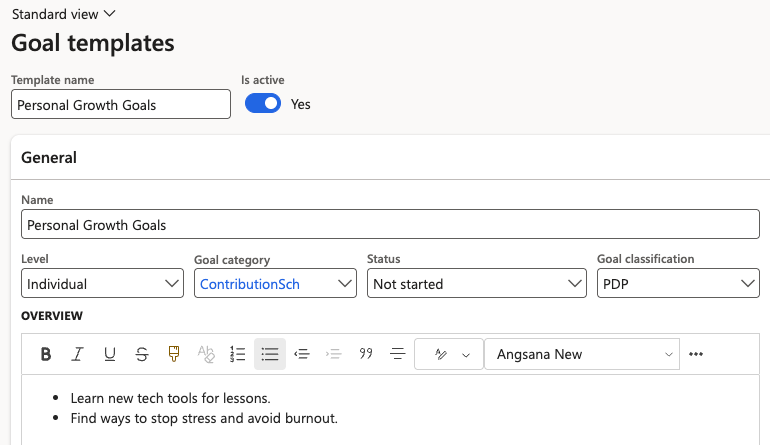Open more toolbar options ellipsis
Screen dimensions: 770x445
pos(696,354)
